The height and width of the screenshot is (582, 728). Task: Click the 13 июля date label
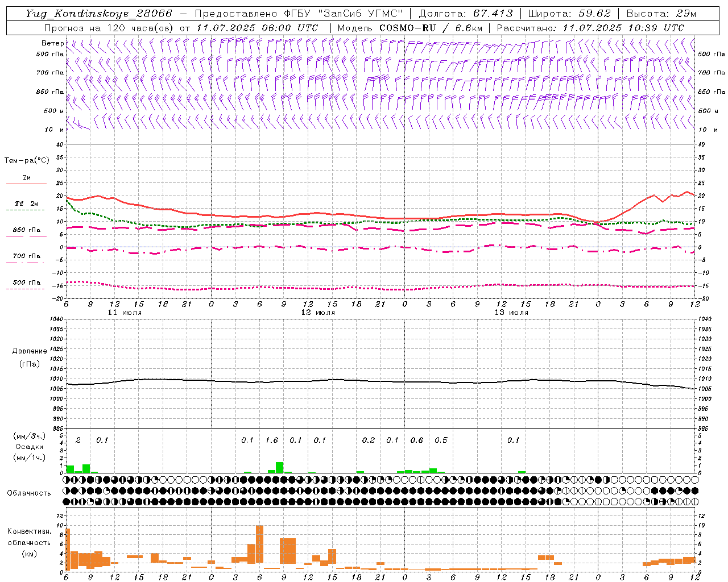(x=511, y=313)
